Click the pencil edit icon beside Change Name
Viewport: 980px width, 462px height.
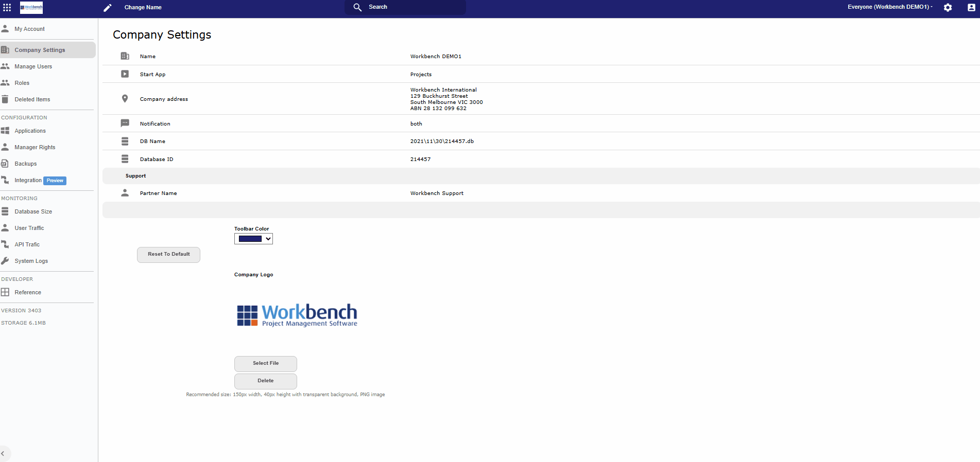coord(107,8)
